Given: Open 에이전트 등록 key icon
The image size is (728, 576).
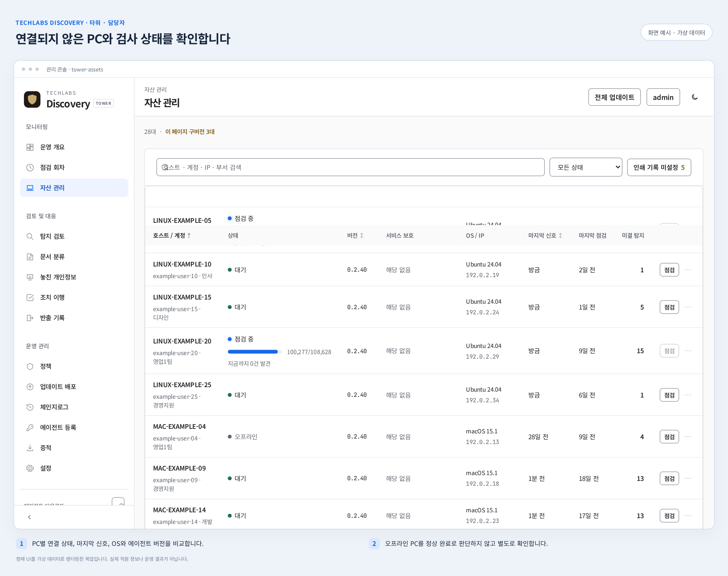Looking at the screenshot, I should [x=30, y=428].
